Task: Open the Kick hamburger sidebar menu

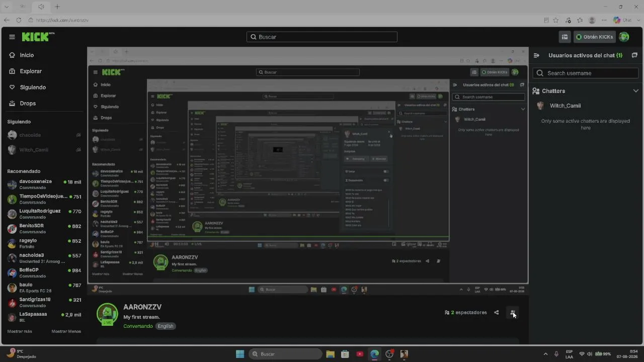Action: point(12,37)
